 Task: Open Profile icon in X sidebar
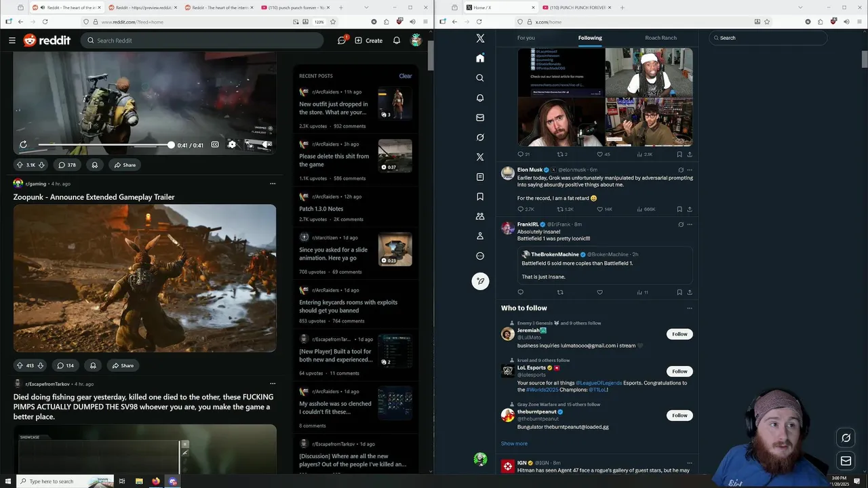[x=480, y=236]
